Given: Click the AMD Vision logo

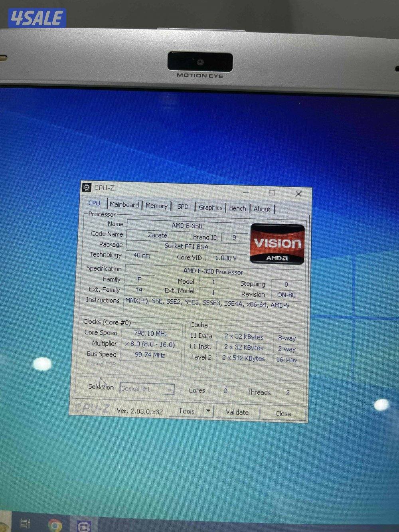Looking at the screenshot, I should (x=277, y=243).
